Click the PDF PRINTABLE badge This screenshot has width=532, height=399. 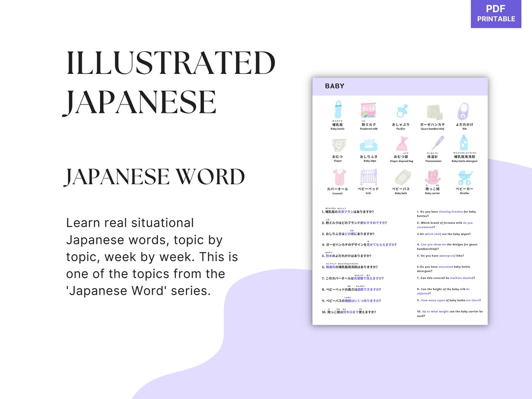pos(496,14)
